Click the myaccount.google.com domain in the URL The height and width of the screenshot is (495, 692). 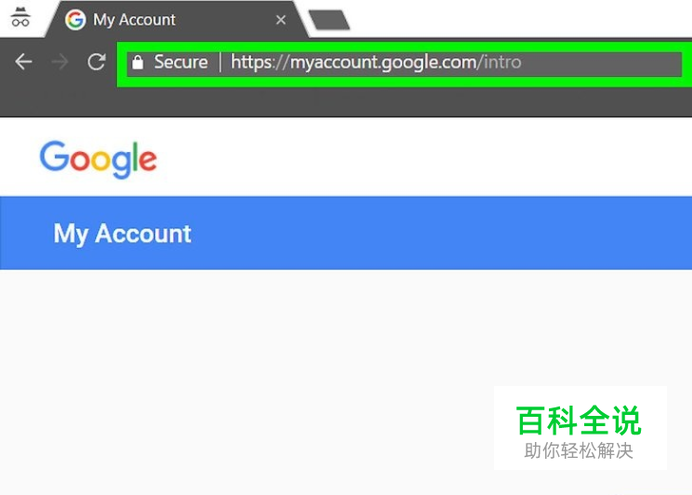pos(383,62)
